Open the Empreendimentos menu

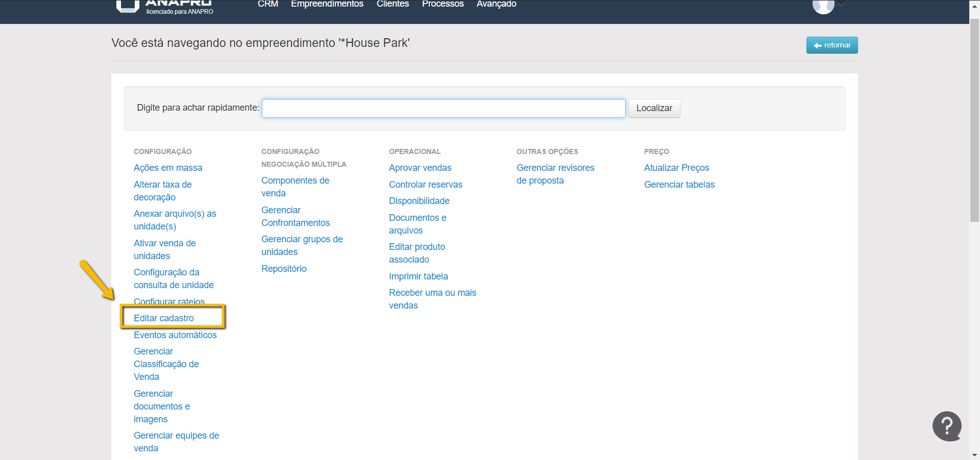[x=327, y=4]
